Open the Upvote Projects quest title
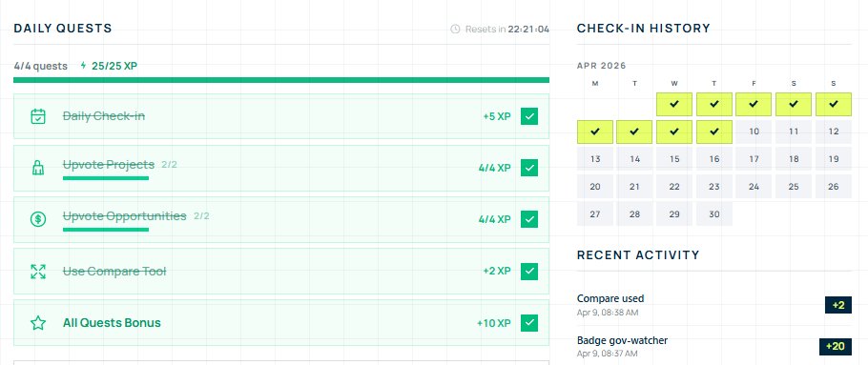Image resolution: width=868 pixels, height=365 pixels. pyautogui.click(x=109, y=165)
